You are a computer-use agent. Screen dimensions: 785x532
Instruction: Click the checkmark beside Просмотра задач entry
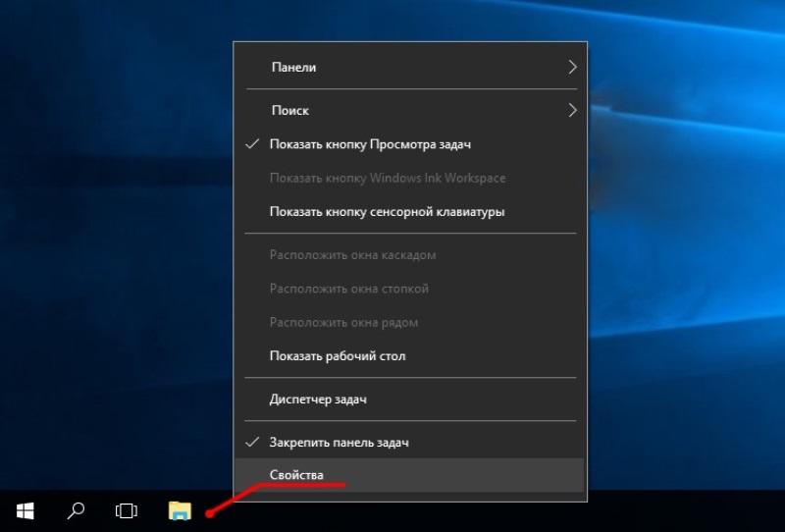[x=252, y=144]
